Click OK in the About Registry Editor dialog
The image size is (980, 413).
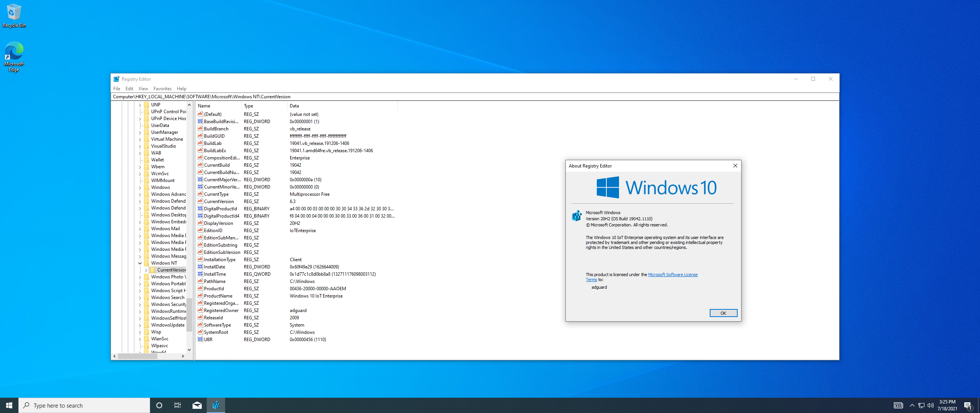[723, 313]
